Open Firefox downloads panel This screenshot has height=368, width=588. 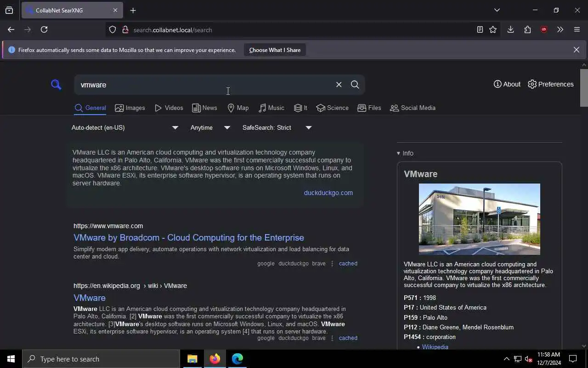click(x=510, y=29)
